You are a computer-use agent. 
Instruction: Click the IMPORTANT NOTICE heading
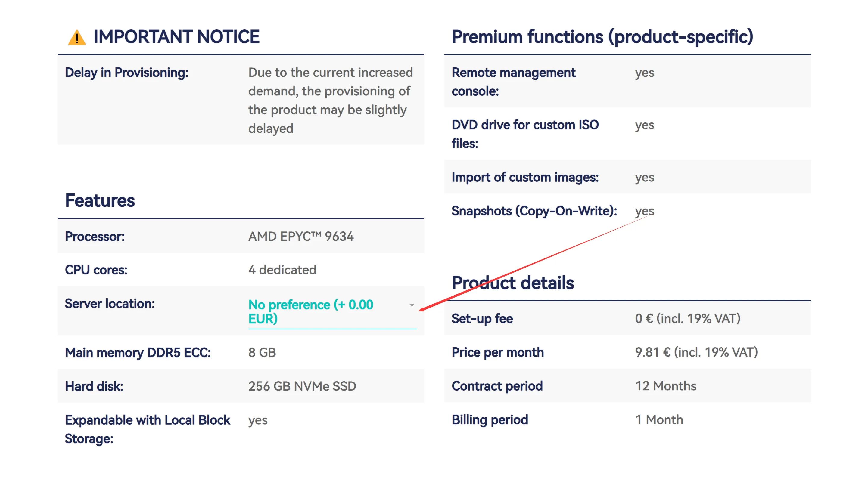tap(176, 36)
